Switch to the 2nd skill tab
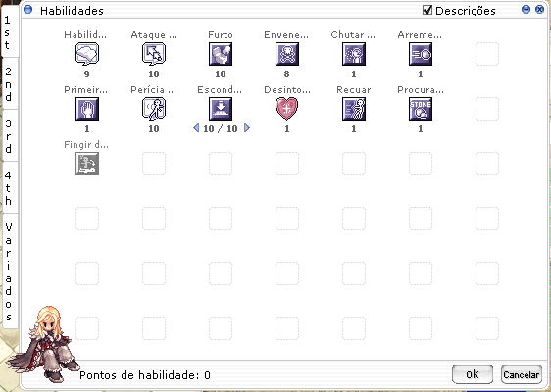The height and width of the screenshot is (392, 551). (9, 84)
